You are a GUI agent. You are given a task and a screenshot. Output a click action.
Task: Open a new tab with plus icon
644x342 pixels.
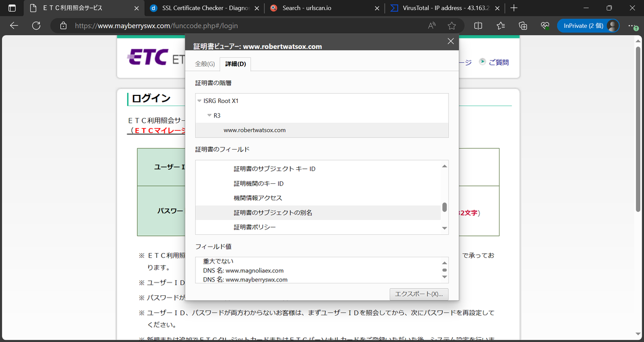(514, 8)
